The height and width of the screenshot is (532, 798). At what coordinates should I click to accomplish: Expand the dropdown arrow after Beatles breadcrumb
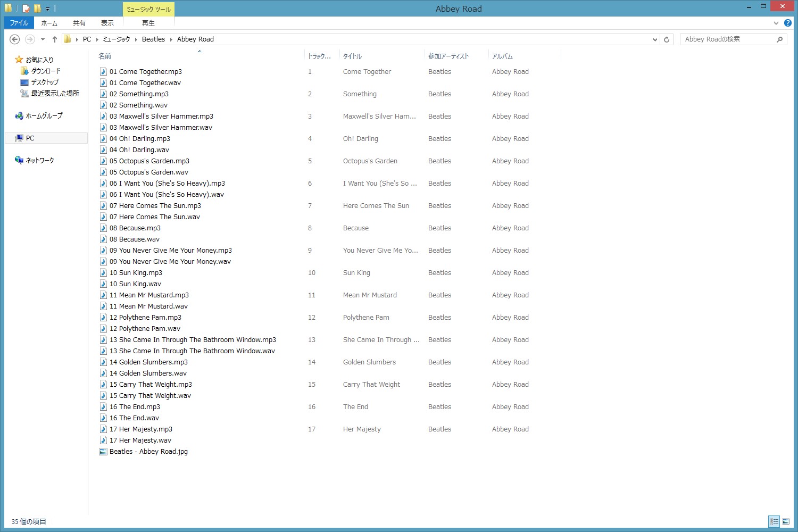click(x=171, y=39)
